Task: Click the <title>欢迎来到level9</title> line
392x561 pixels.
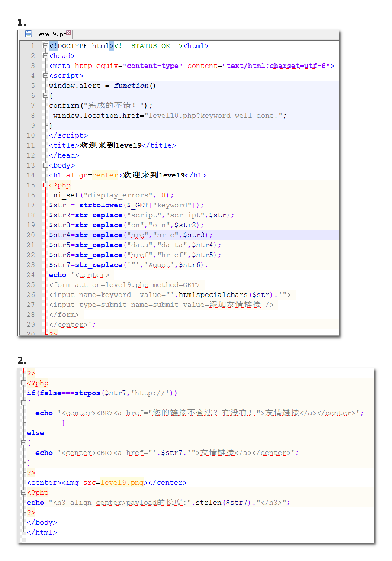Action: click(112, 145)
